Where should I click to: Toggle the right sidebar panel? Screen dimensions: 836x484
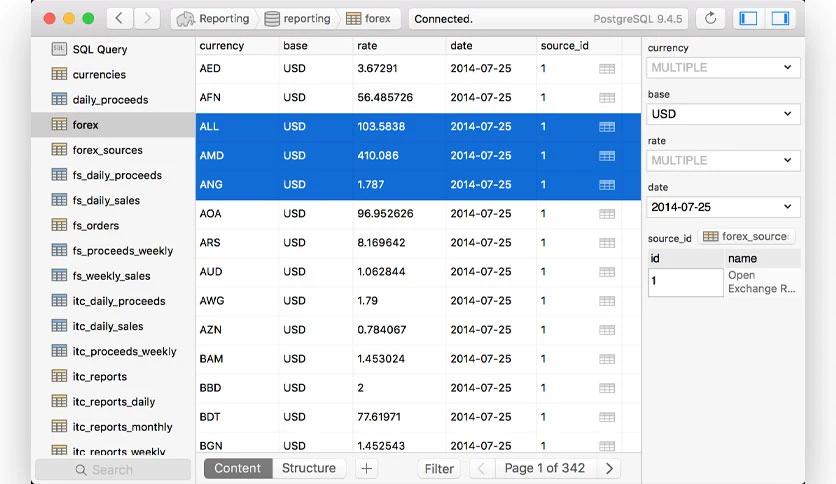pyautogui.click(x=780, y=18)
